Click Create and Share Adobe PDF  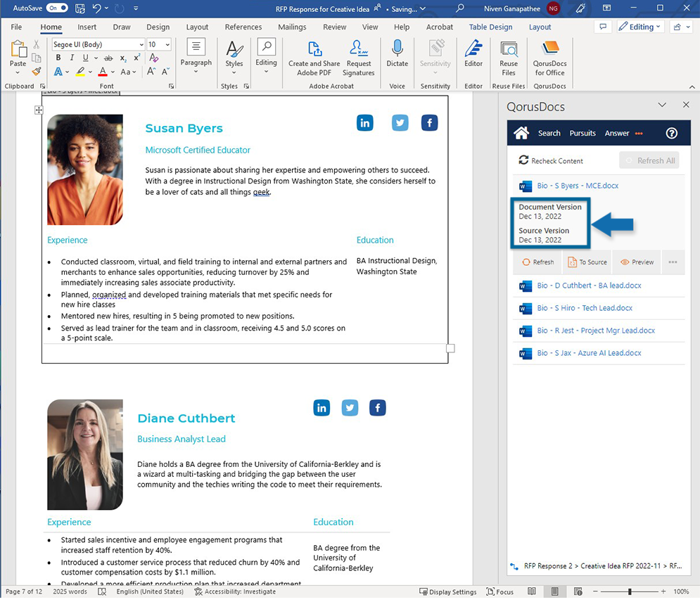pyautogui.click(x=314, y=58)
